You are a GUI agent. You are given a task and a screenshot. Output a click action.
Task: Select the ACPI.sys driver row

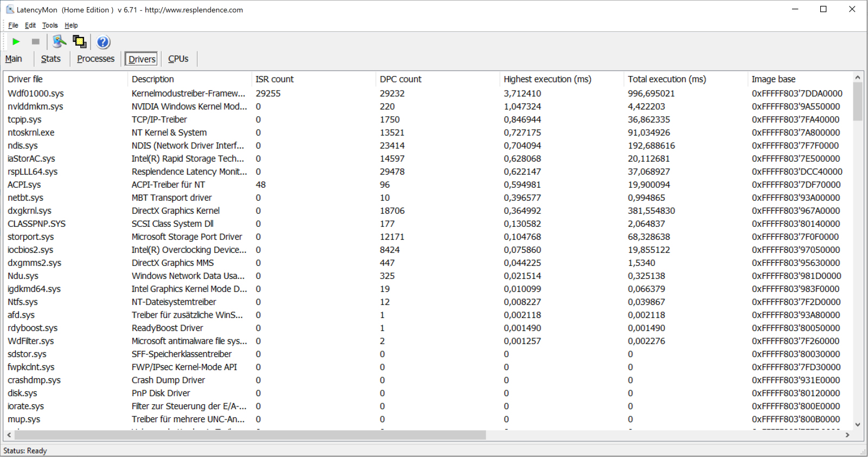point(427,185)
